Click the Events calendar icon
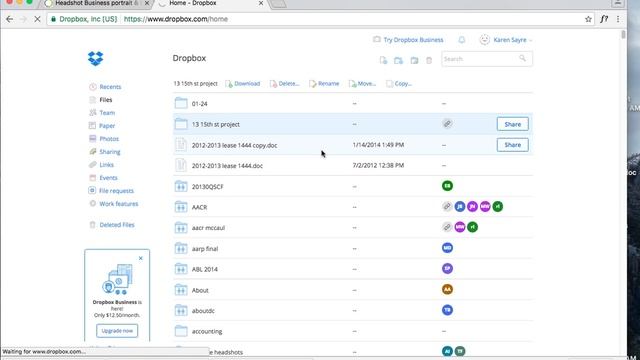Image resolution: width=640 pixels, height=360 pixels. (x=93, y=178)
